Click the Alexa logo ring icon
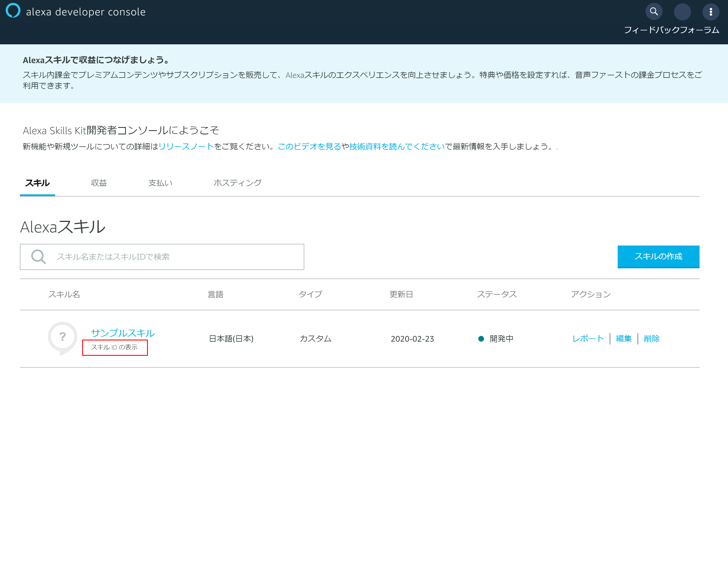728x582 pixels. (x=13, y=11)
